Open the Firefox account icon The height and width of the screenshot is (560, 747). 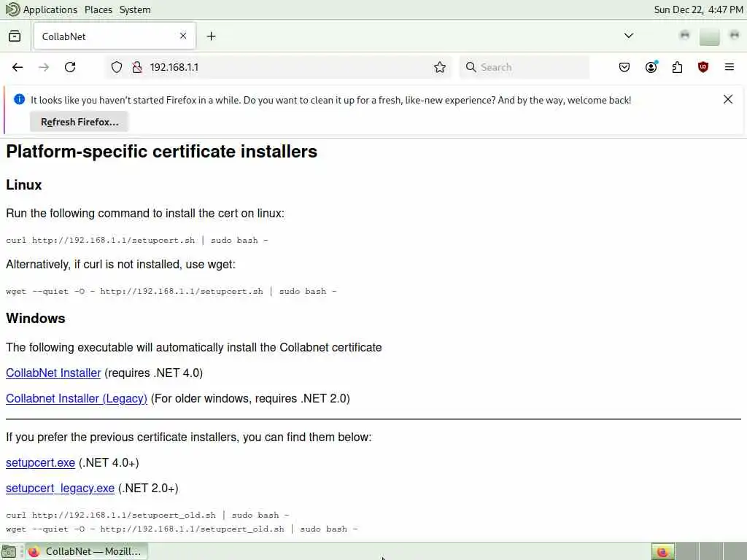pos(651,67)
